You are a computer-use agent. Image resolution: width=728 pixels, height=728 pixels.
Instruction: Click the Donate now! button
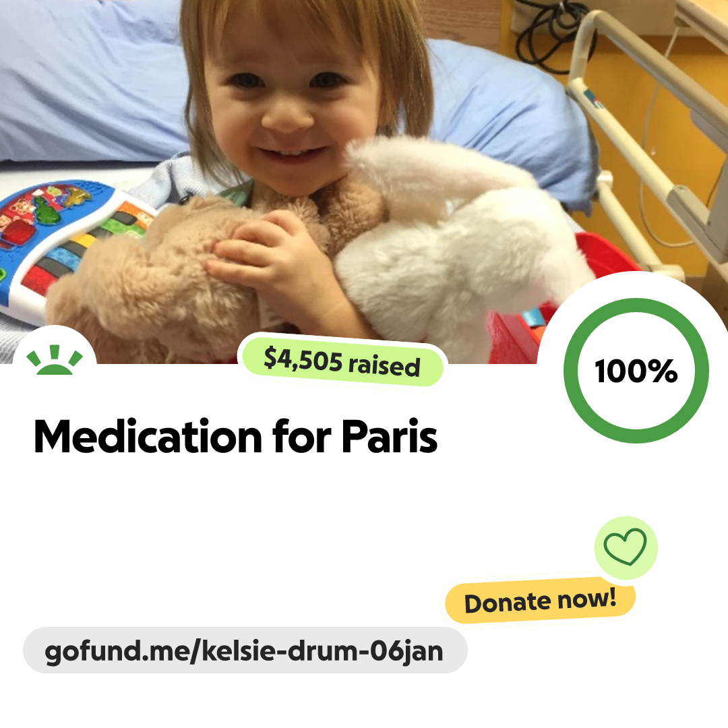coord(540,601)
